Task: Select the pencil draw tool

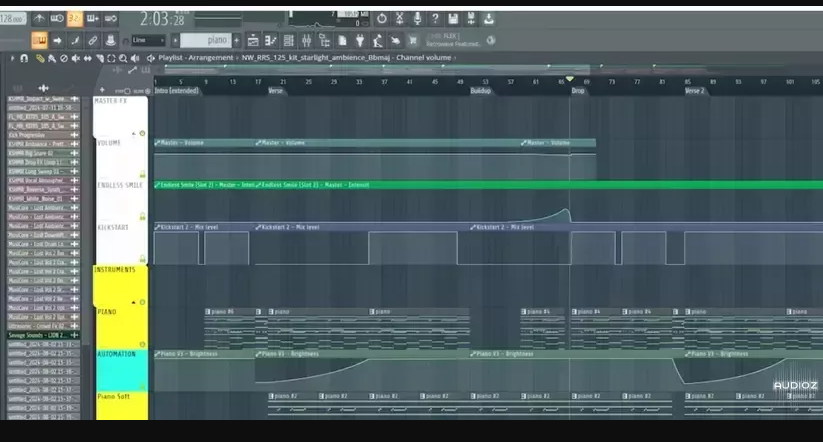Action: [40, 58]
